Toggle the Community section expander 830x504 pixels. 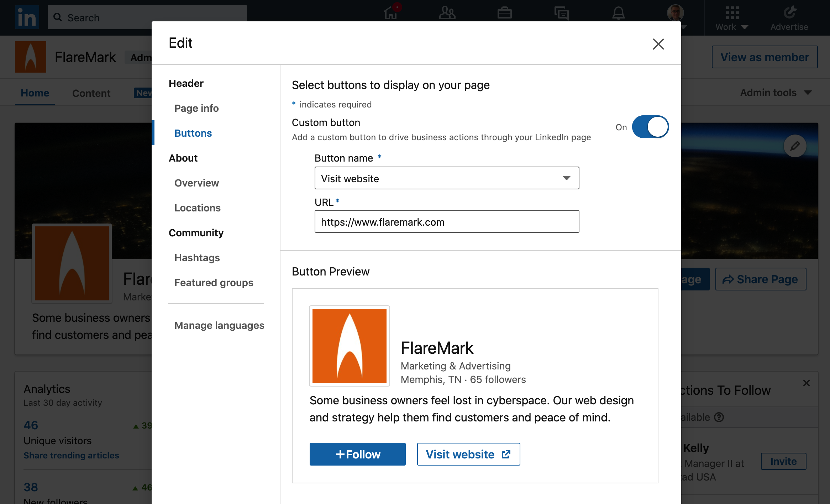click(x=196, y=232)
